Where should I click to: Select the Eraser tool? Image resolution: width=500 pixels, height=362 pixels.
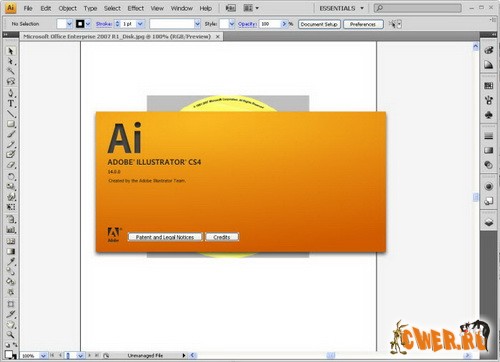[x=11, y=165]
